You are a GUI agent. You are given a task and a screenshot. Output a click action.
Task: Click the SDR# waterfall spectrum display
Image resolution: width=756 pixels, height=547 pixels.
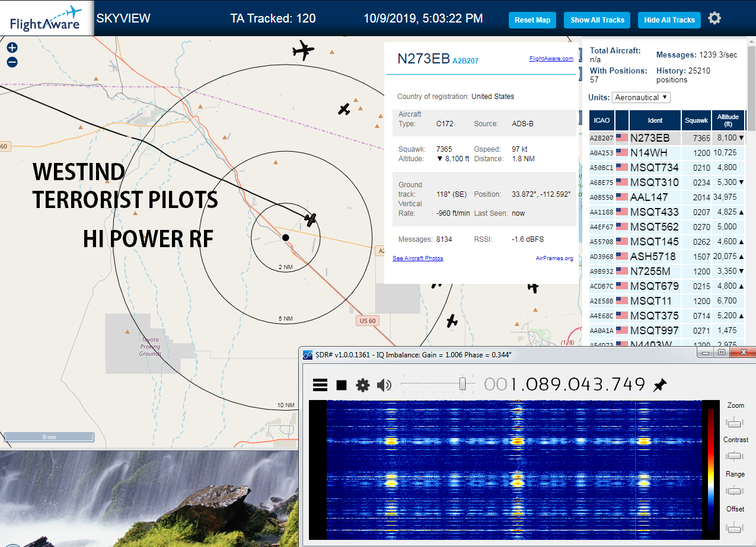(514, 469)
